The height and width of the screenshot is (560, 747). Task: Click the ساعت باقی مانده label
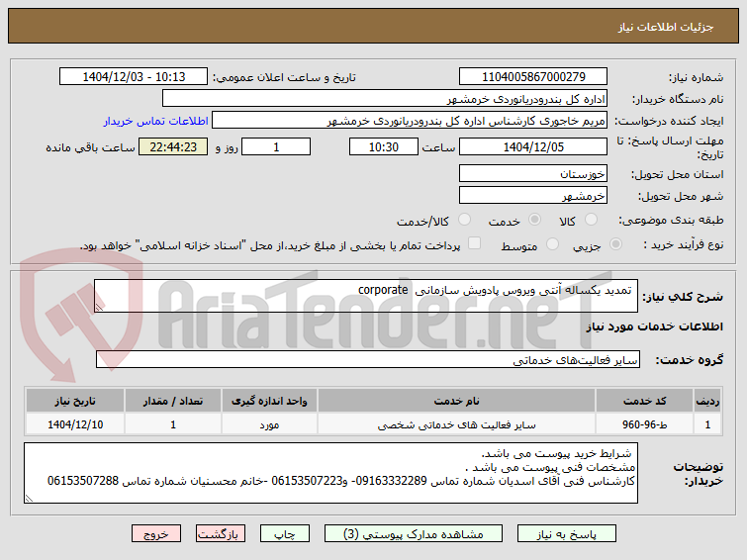(x=90, y=147)
